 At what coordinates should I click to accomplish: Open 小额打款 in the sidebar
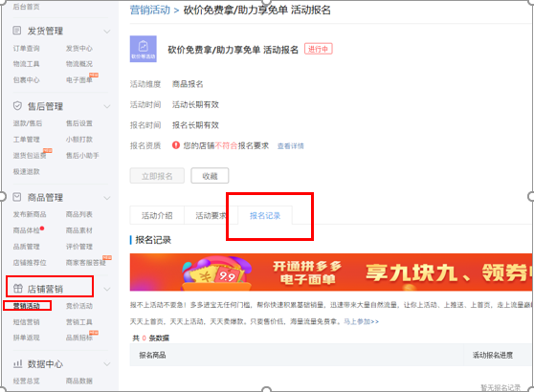pos(79,140)
